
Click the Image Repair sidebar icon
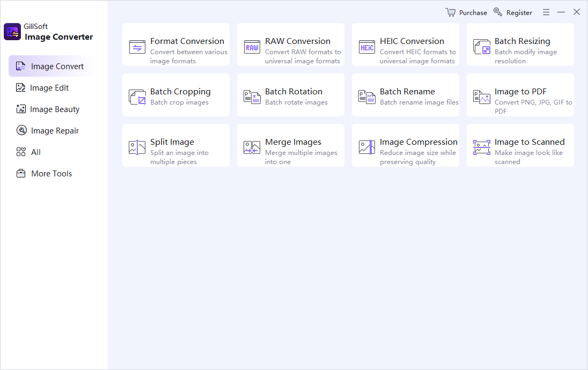[x=21, y=130]
